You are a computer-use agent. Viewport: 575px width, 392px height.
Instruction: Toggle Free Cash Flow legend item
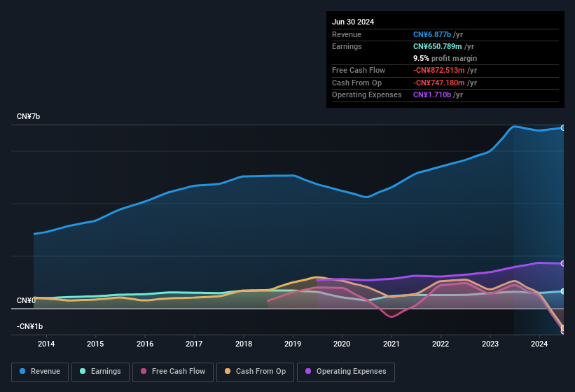pyautogui.click(x=172, y=371)
